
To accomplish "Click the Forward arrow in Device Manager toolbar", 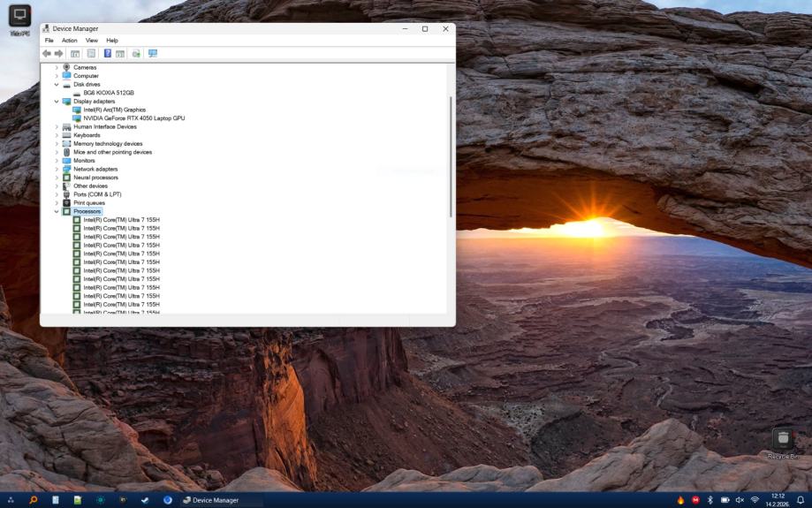I will [x=58, y=53].
